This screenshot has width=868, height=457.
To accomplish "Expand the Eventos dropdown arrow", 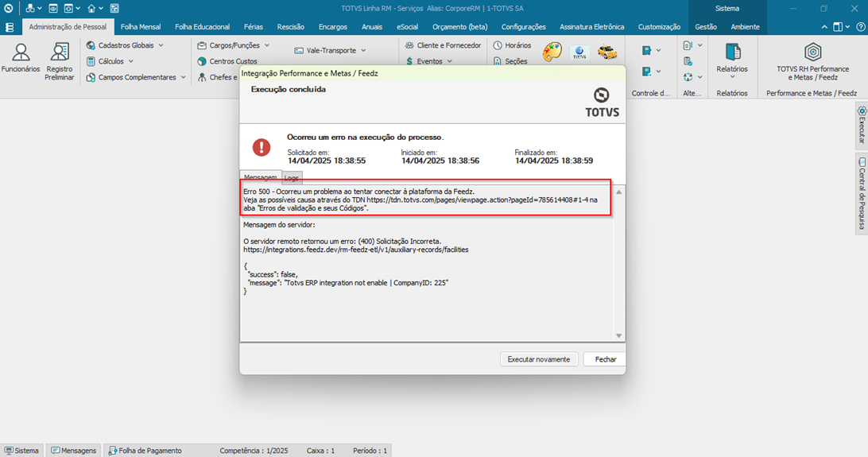I will click(x=450, y=61).
